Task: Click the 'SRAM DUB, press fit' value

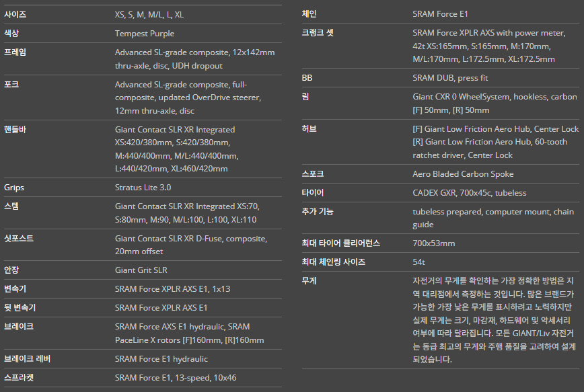Action: [450, 78]
